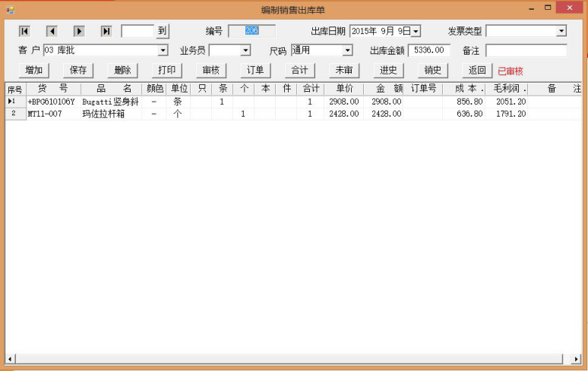Jump to the last record icon

[x=106, y=31]
